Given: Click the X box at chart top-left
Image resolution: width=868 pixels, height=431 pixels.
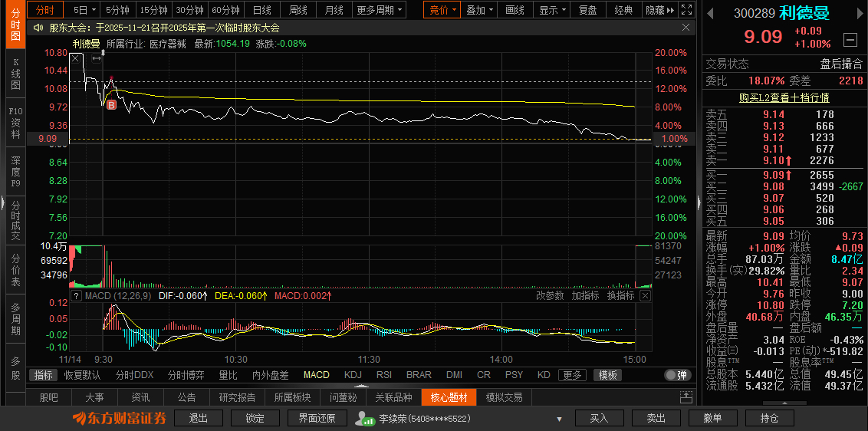Looking at the screenshot, I should 76,58.
